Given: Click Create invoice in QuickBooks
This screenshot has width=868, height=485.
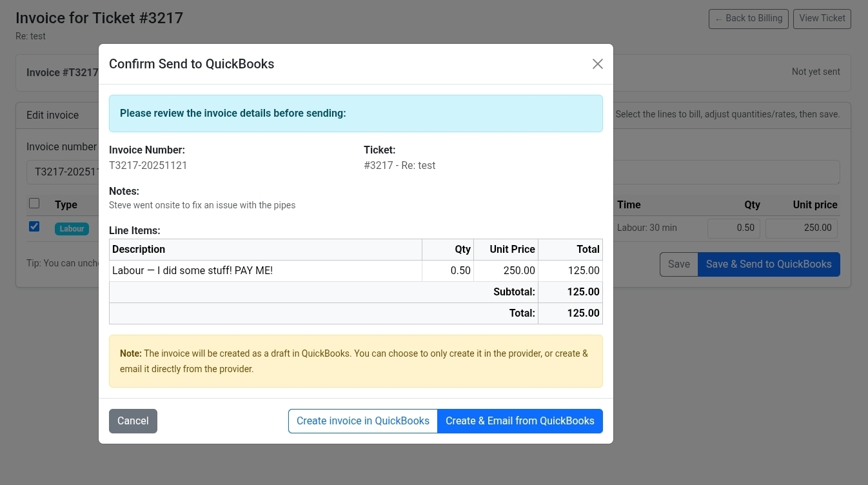Looking at the screenshot, I should click(362, 421).
